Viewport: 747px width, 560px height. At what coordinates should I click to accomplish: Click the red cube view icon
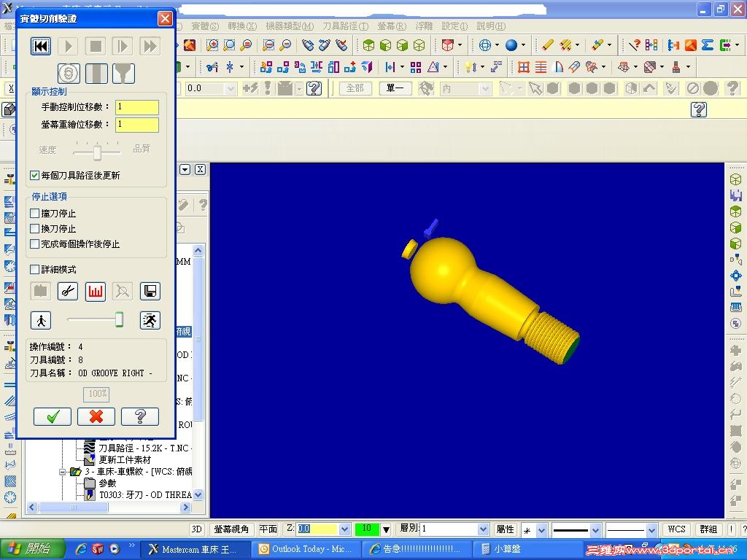(447, 45)
